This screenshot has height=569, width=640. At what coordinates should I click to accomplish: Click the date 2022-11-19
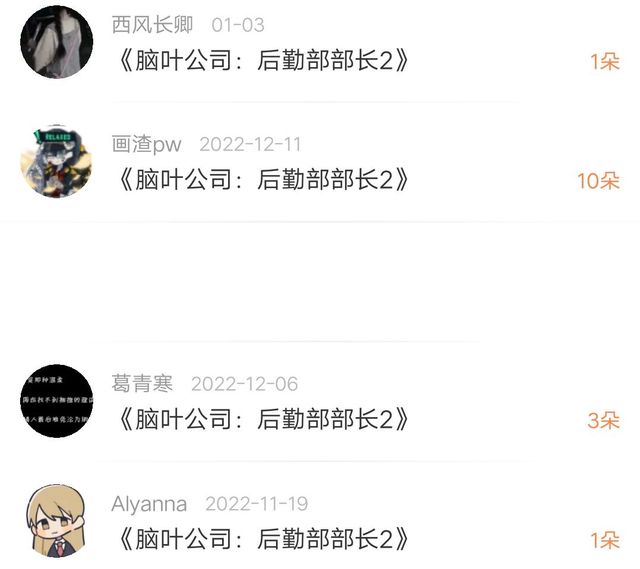pos(257,504)
